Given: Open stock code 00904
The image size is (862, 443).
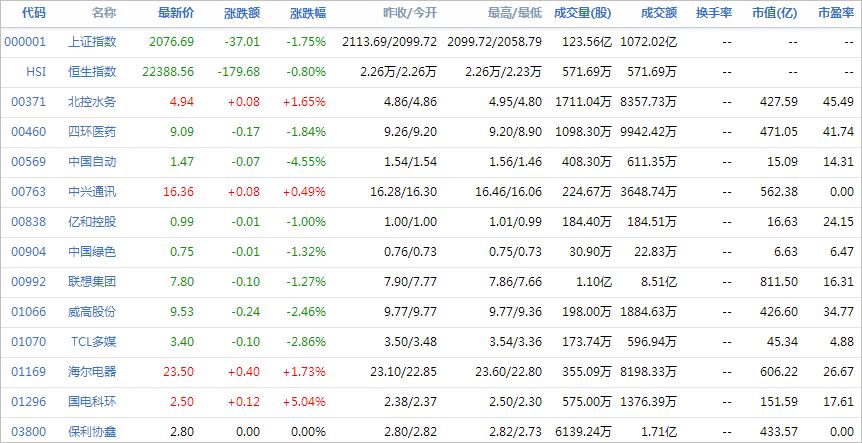Looking at the screenshot, I should click(x=29, y=252).
